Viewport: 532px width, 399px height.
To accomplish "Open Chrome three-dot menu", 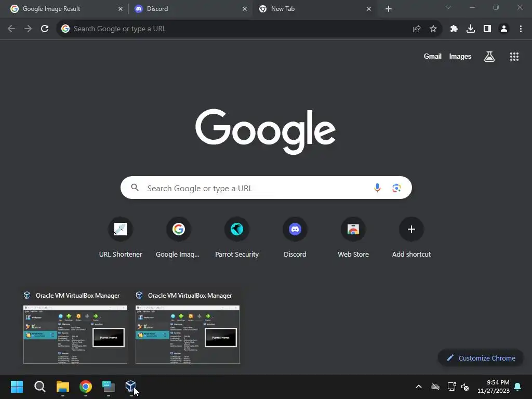I will coord(521,29).
